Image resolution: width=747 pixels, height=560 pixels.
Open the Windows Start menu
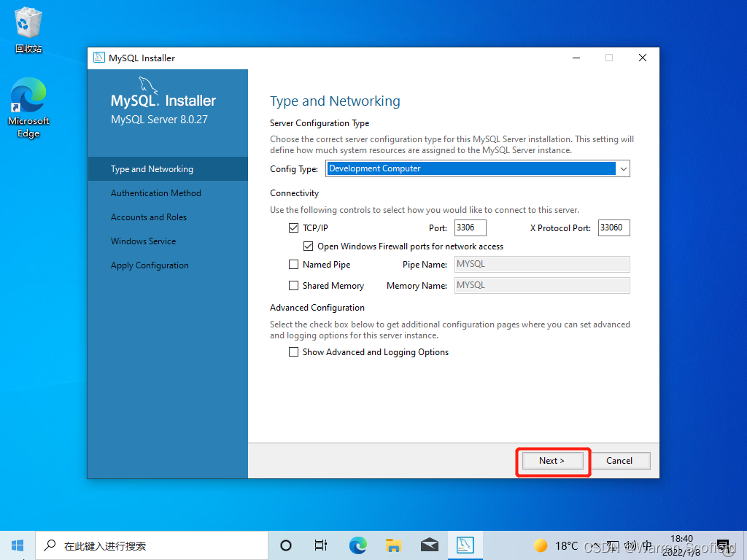18,545
